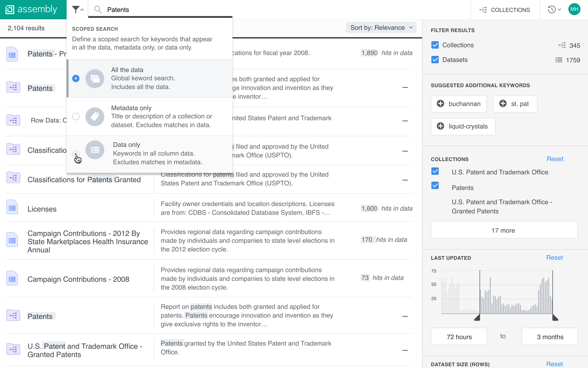
Task: Click the collection icon for the Classificatio row
Action: 13,149
